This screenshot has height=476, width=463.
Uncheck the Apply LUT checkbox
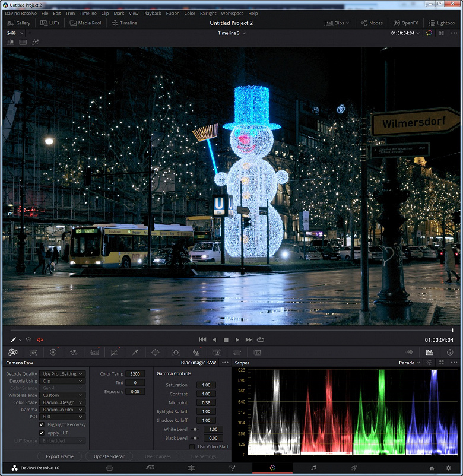(x=42, y=433)
